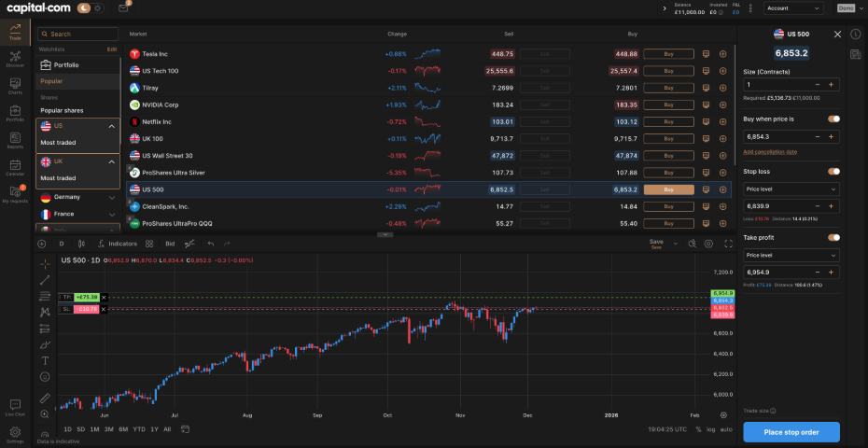
Task: Decrease Take profit price with minus stepper
Action: (818, 272)
